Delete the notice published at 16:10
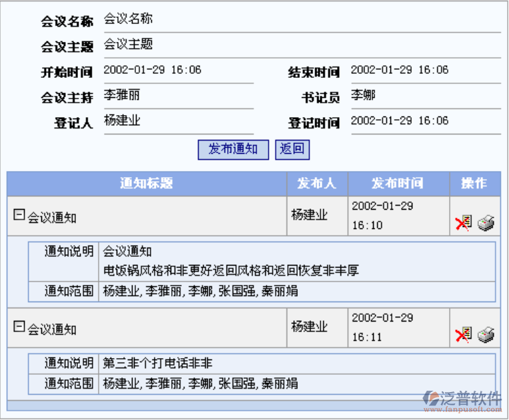The width and height of the screenshot is (509, 420). pyautogui.click(x=462, y=223)
